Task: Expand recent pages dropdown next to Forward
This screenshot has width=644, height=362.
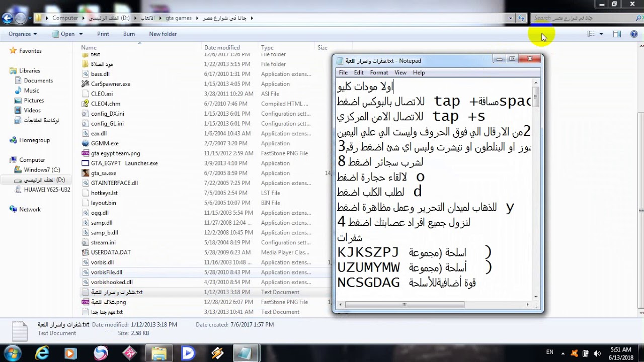Action: (29, 18)
